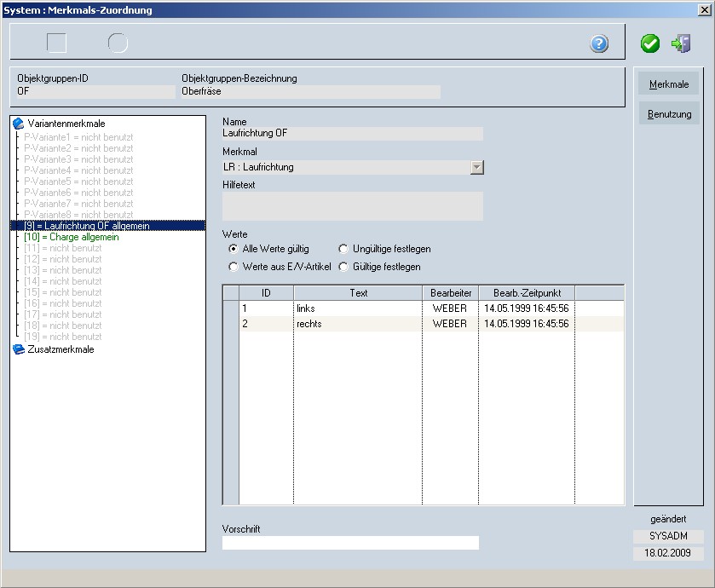
Task: Click the Benutzung button
Action: click(x=669, y=113)
